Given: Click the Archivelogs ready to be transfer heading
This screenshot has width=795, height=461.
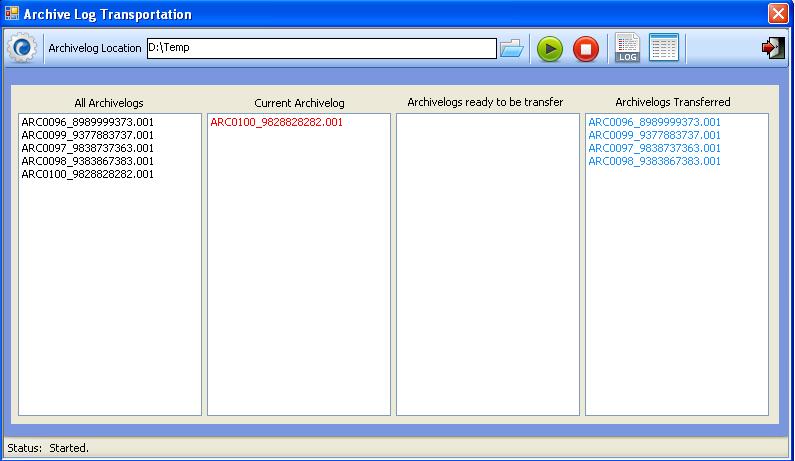Looking at the screenshot, I should (485, 102).
